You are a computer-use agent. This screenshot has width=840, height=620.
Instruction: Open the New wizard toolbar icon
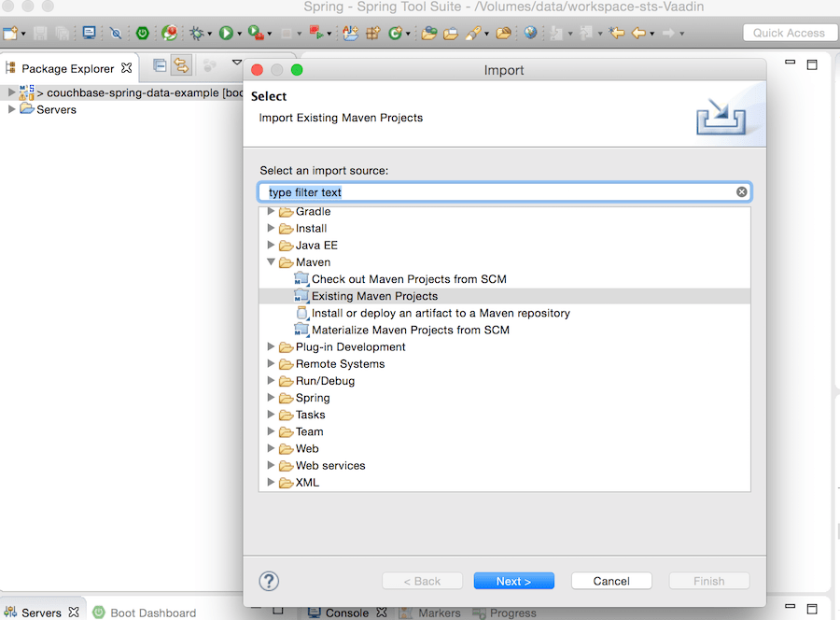(11, 33)
